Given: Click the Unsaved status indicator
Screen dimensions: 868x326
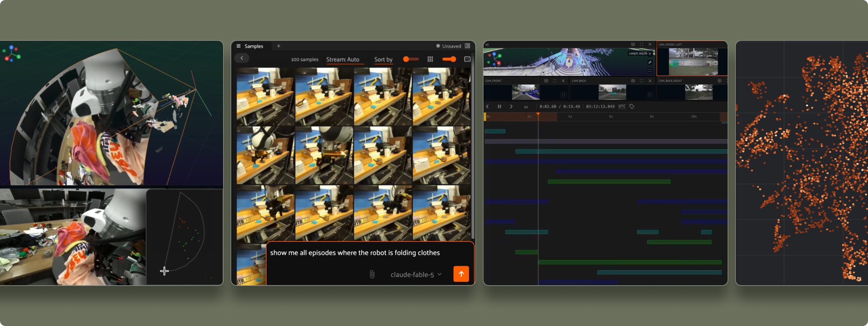Looking at the screenshot, I should [449, 46].
